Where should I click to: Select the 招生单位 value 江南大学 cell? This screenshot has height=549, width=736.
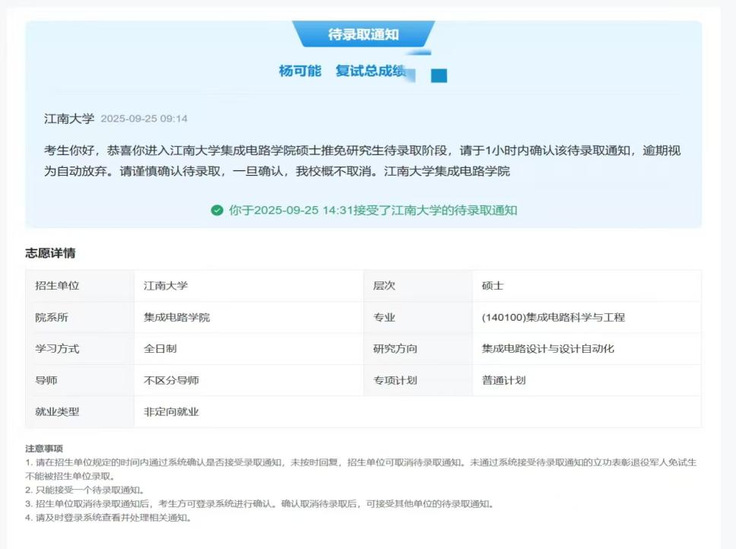tap(166, 286)
